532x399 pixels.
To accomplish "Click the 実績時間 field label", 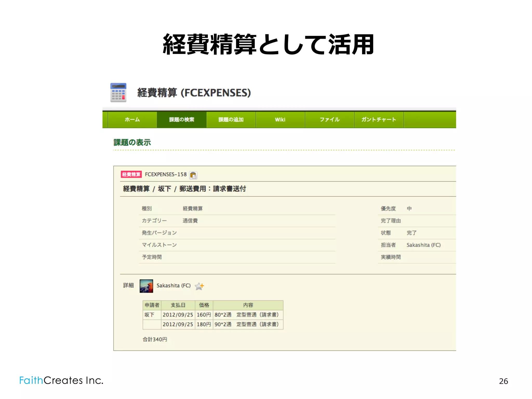I will tap(391, 257).
